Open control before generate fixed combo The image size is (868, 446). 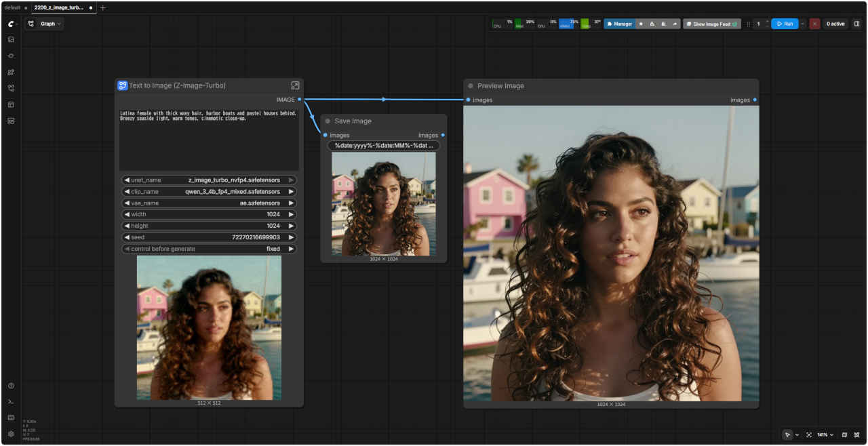pos(209,249)
